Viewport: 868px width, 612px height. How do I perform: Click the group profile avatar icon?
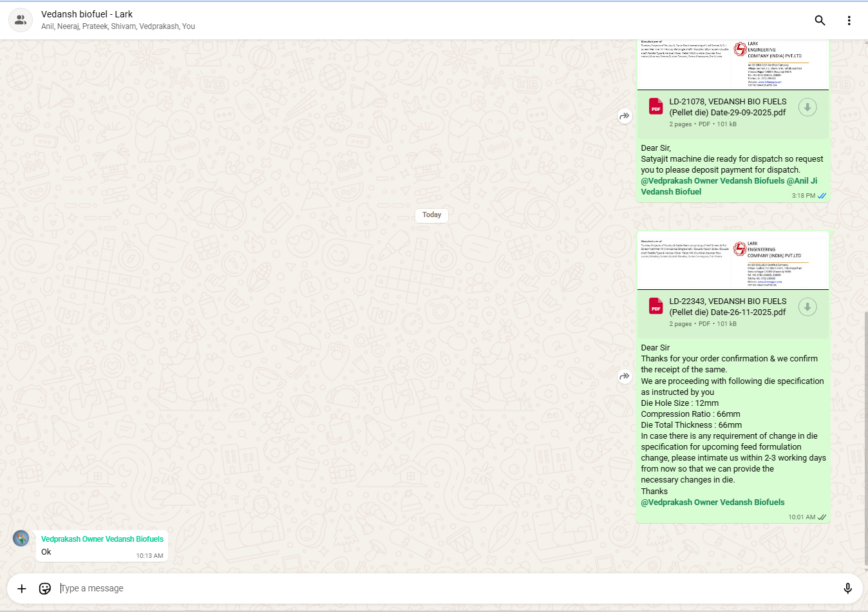tap(21, 20)
